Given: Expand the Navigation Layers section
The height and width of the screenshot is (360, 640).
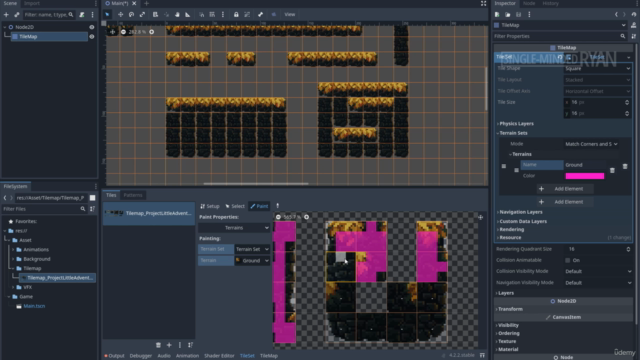Looking at the screenshot, I should tap(520, 212).
